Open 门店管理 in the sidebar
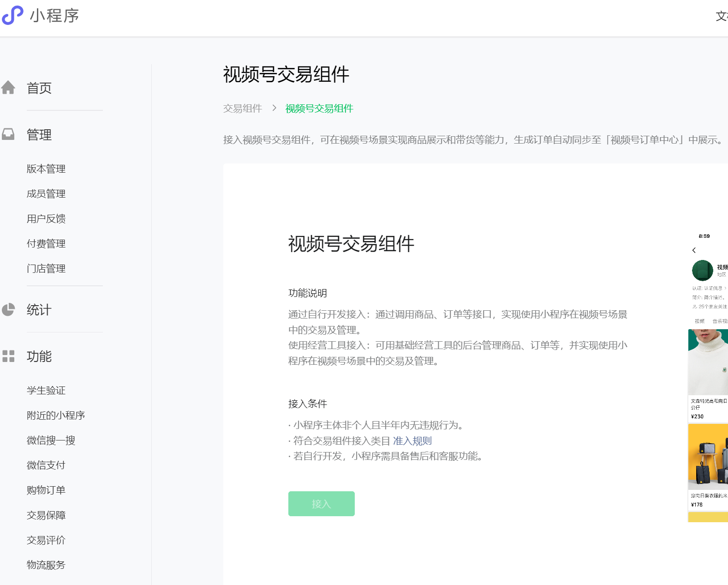 click(x=46, y=269)
